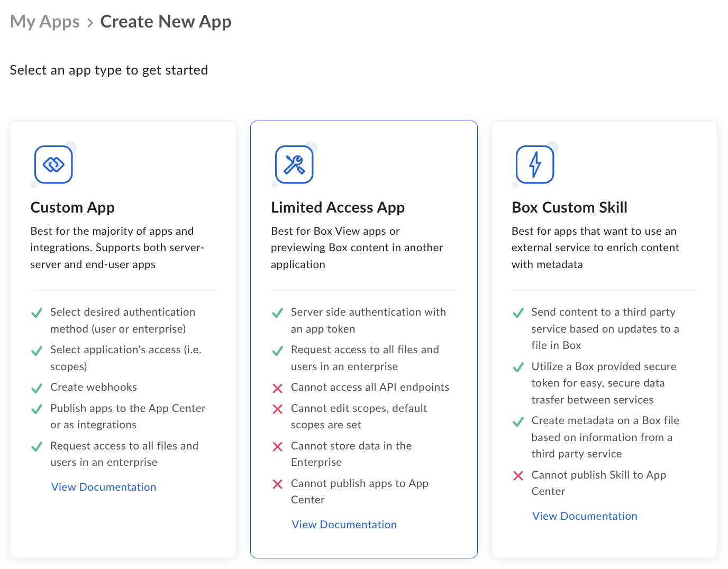Screen dimensions: 728x569
Task: Click checkmark beside Limited Access 'Request access to all files'
Action: [x=277, y=351]
